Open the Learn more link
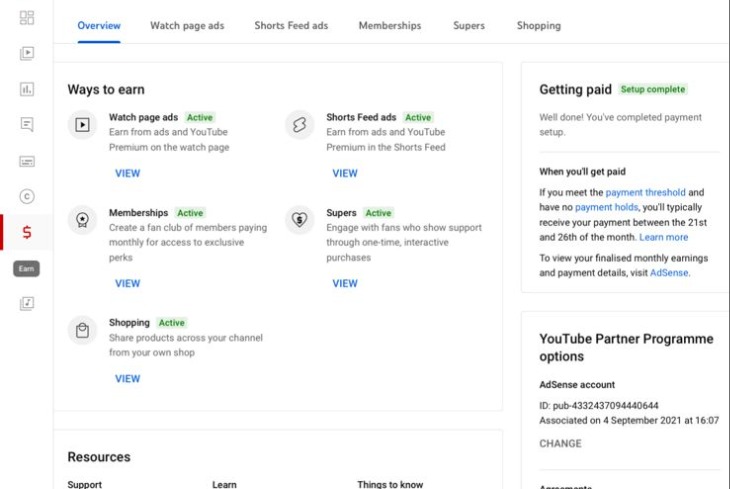Screen dimensions: 730x489 (x=663, y=237)
